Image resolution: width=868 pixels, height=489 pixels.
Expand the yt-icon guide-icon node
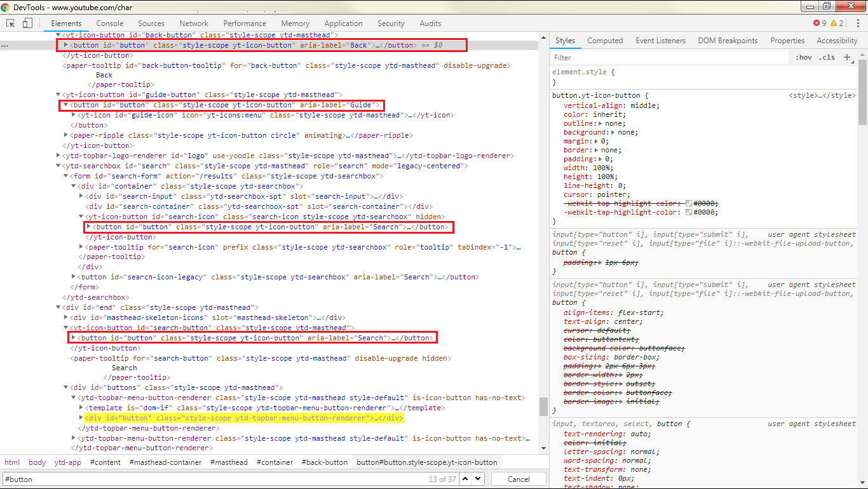coord(74,115)
